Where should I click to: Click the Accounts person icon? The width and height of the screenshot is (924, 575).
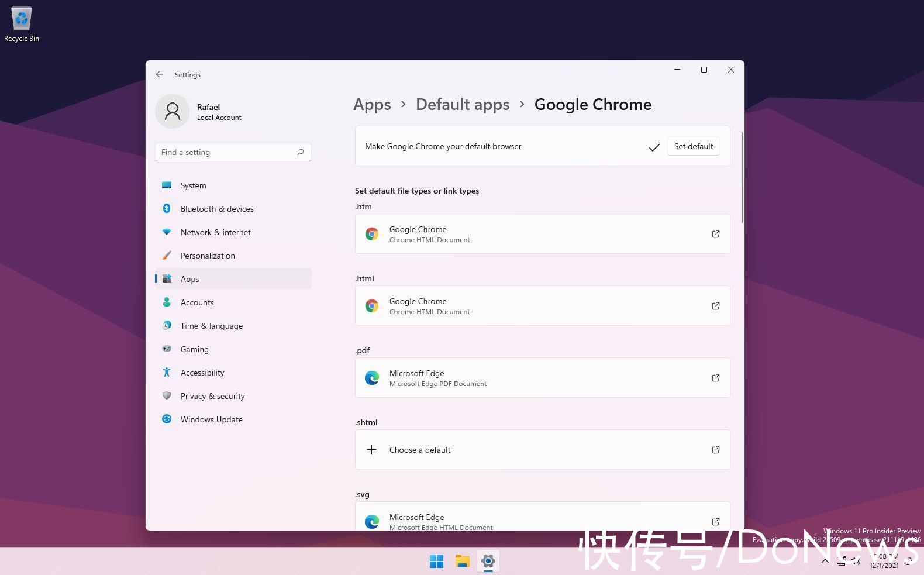tap(167, 302)
